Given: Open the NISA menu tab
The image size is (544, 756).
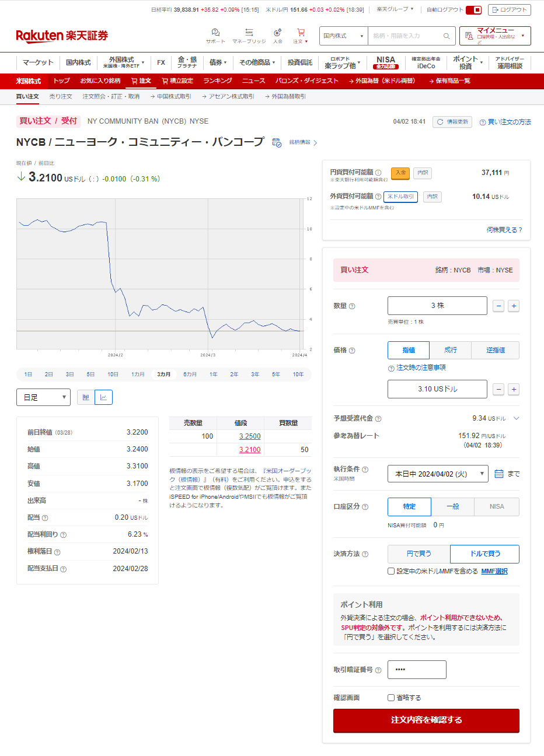Looking at the screenshot, I should pos(385,62).
